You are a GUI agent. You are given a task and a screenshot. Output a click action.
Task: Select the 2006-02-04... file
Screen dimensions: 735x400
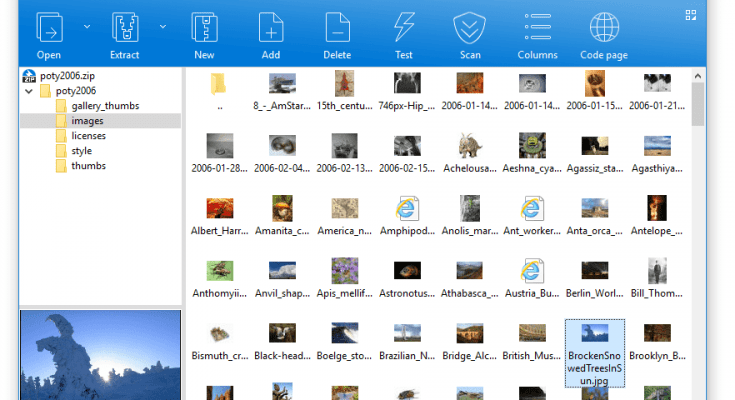click(x=282, y=153)
